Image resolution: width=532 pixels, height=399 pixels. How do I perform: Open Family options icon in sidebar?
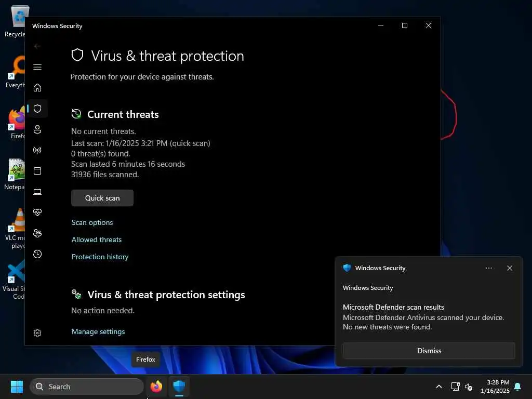37,233
